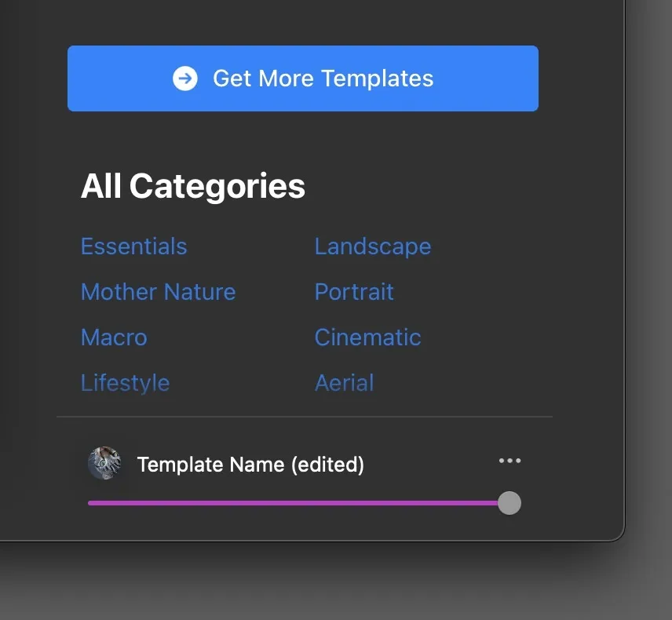The width and height of the screenshot is (672, 620).
Task: Click the Template Name (edited) label
Action: (x=250, y=465)
